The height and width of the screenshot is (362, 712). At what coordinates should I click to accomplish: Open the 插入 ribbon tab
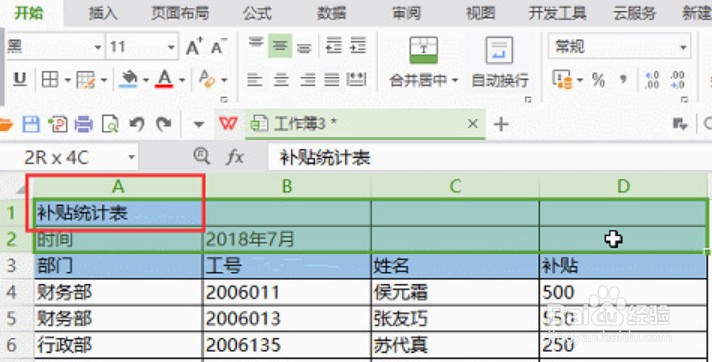(x=103, y=14)
